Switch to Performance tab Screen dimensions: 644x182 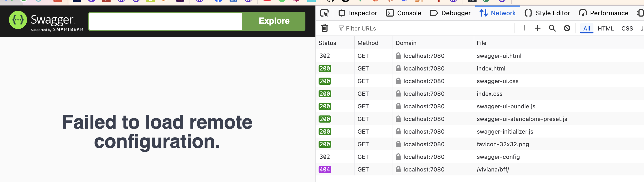pyautogui.click(x=604, y=13)
